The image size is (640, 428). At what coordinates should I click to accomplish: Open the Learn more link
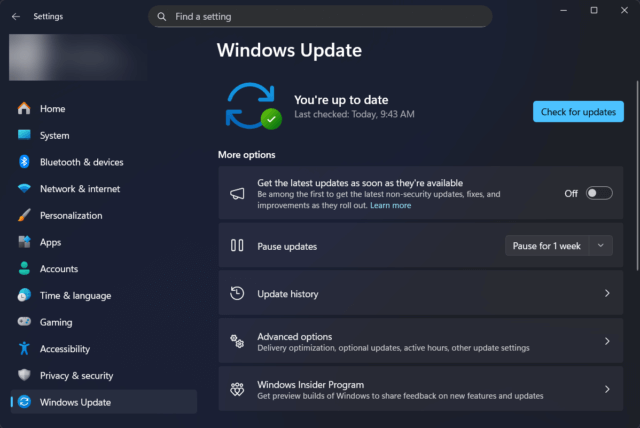(390, 205)
